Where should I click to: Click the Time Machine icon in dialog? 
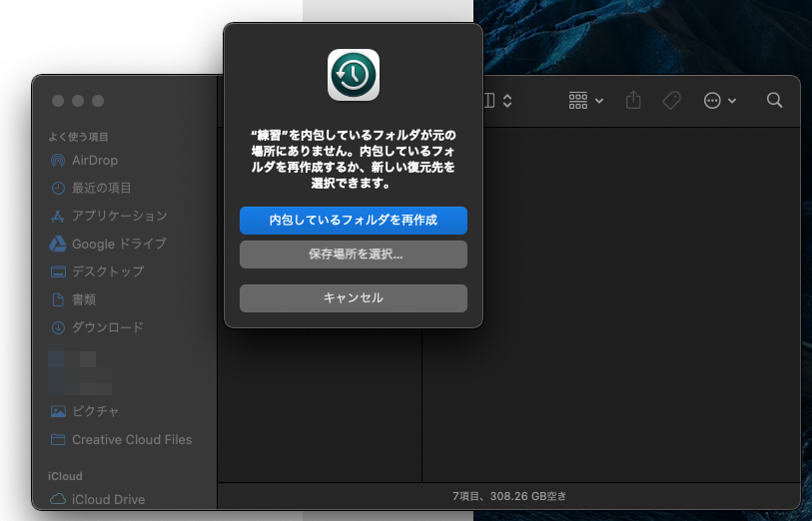coord(354,75)
